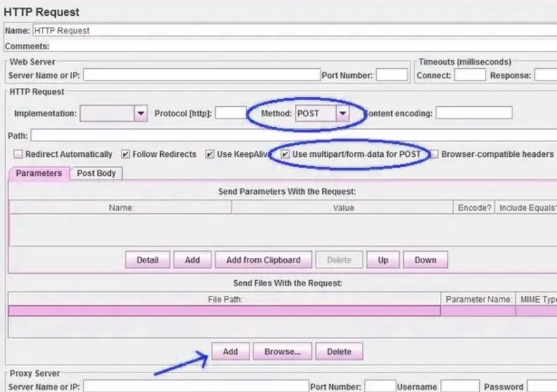The width and height of the screenshot is (557, 392).
Task: Toggle Use multipart/form-data for POST
Action: [285, 154]
